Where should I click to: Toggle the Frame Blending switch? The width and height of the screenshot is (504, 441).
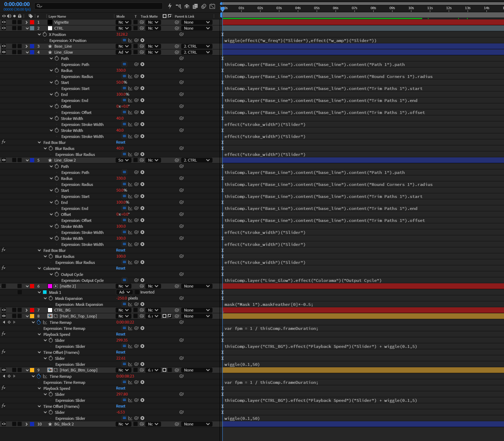click(195, 6)
